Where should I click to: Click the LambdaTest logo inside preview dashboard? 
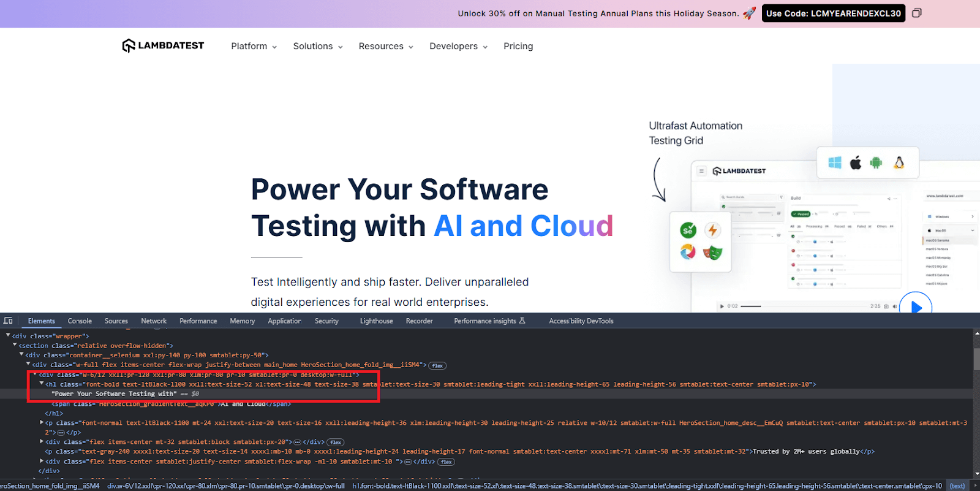[739, 171]
